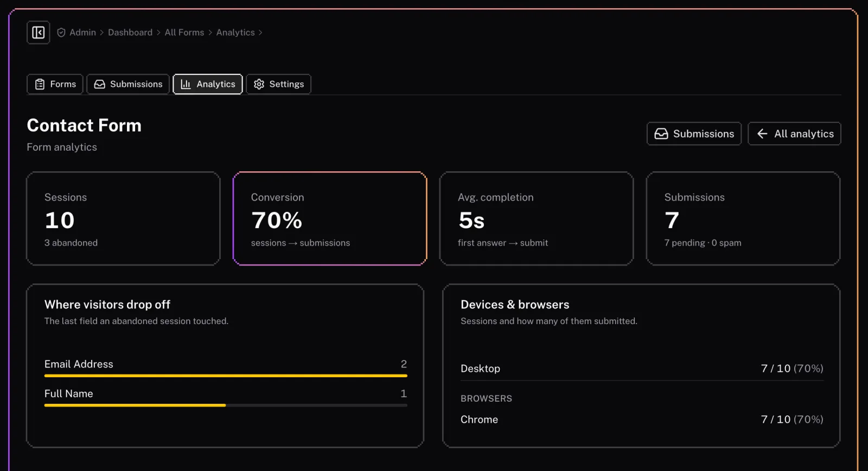
Task: Click 'Devices & browsers' heading
Action: (515, 305)
